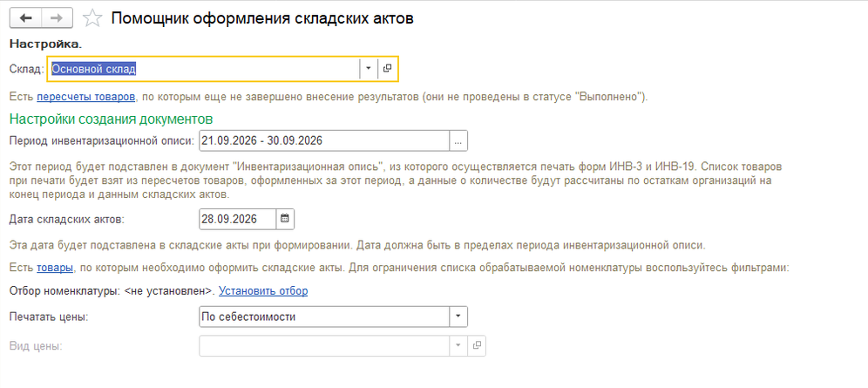Viewport: 868px width, 388px height.
Task: Open period selection with ellipsis button
Action: click(x=458, y=140)
